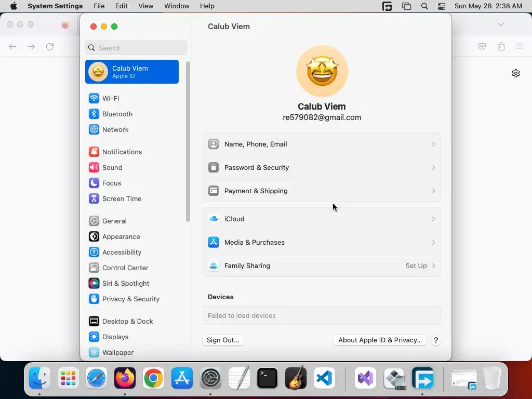Open Name, Phone, Email row
This screenshot has height=399, width=532.
[x=322, y=144]
